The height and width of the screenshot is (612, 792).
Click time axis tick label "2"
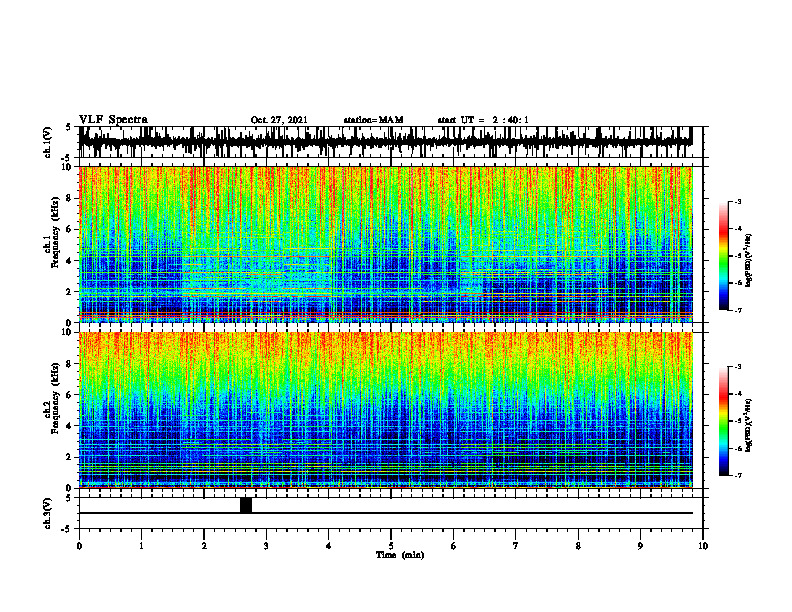coord(204,546)
